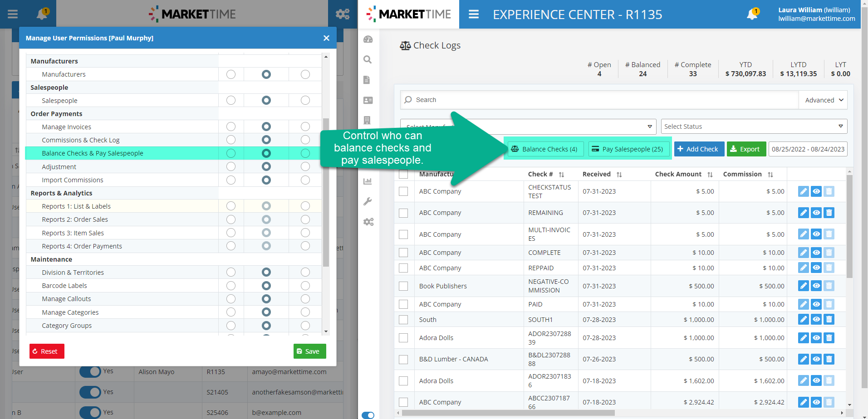868x419 pixels.
Task: Open the Balance Checks (4) tab
Action: [544, 149]
